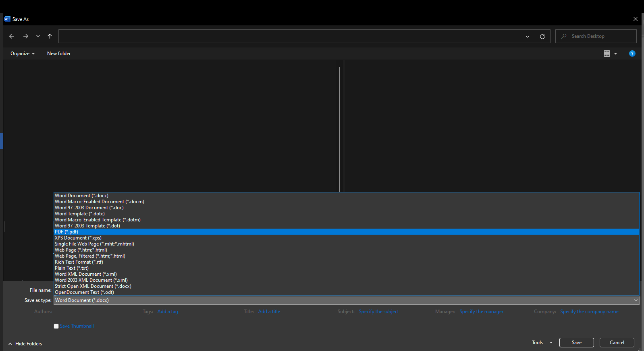Pick Word Template (*.dotx)

click(347, 214)
